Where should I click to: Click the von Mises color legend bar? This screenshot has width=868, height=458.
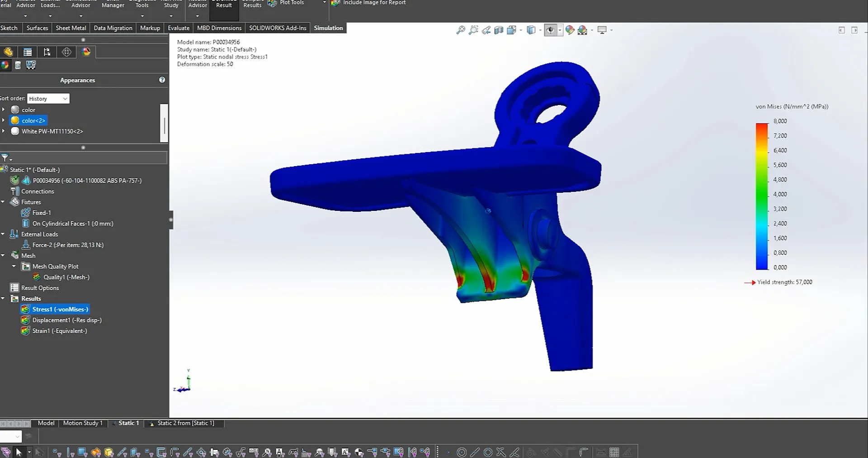pyautogui.click(x=762, y=196)
